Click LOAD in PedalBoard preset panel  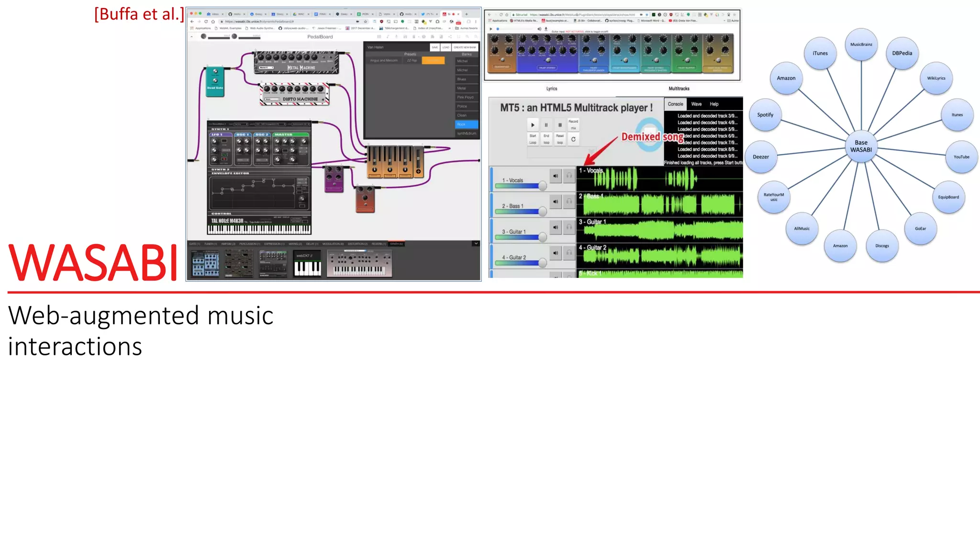pyautogui.click(x=445, y=47)
